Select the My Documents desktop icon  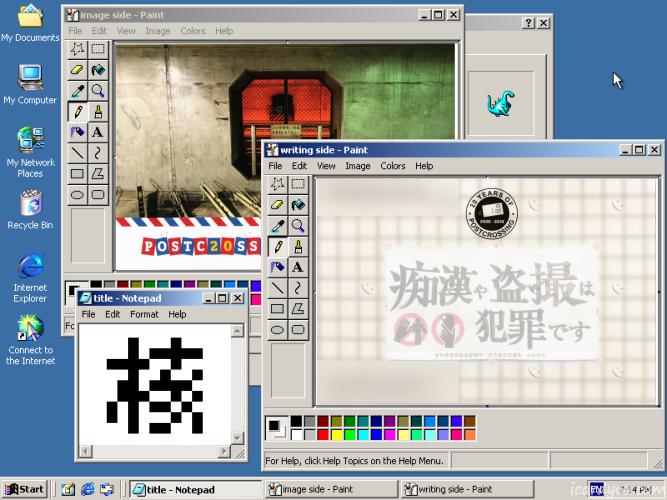pyautogui.click(x=30, y=23)
